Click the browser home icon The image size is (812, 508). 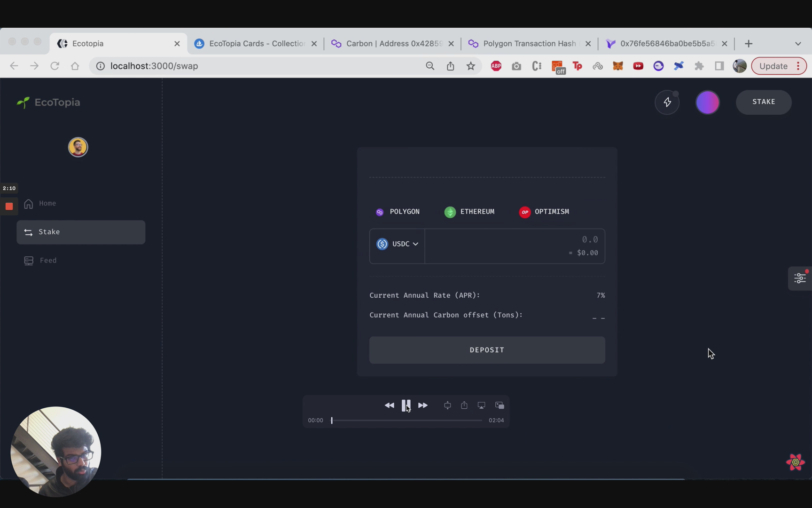(75, 66)
